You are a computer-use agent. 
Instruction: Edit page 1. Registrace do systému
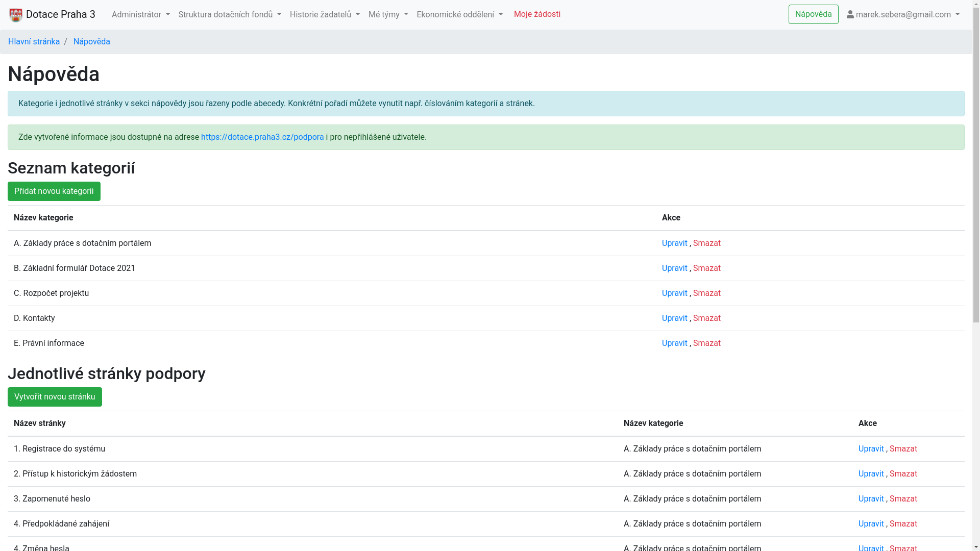point(871,449)
